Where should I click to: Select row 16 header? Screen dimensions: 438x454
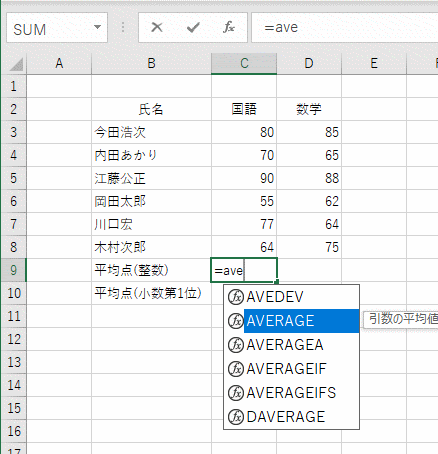[x=14, y=431]
